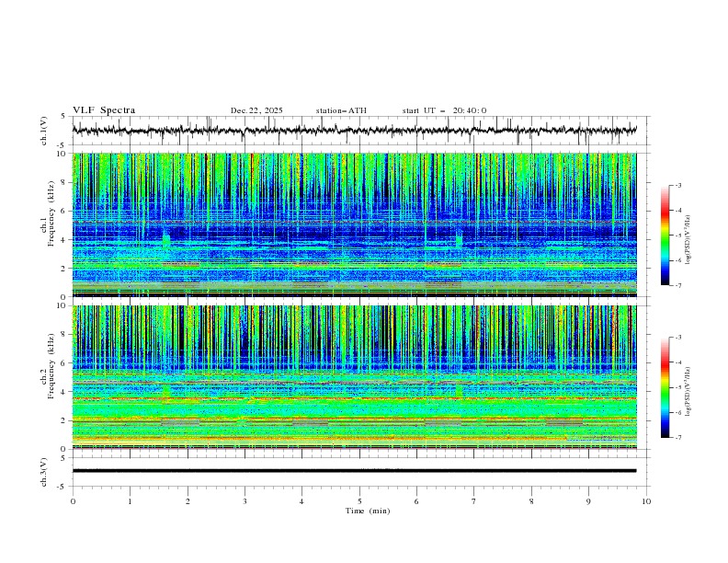Click the green burst near 4 kHz in ch.1 spectrogram

coord(166,241)
